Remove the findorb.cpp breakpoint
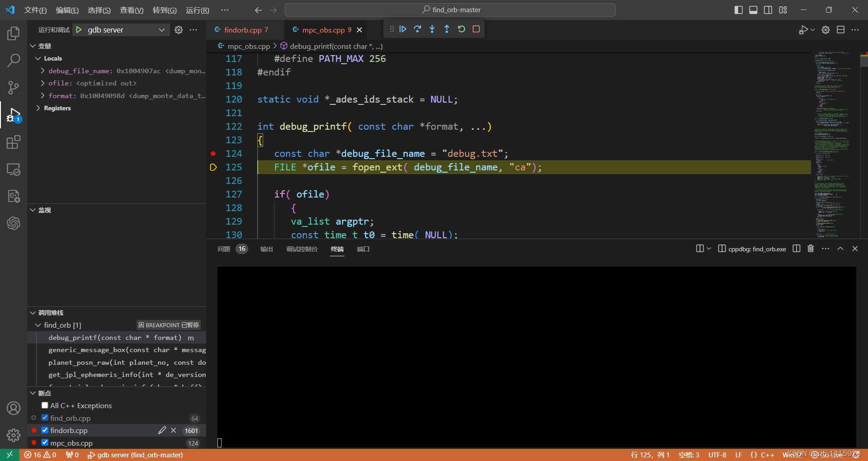Viewport: 868px width, 461px height. tap(174, 430)
